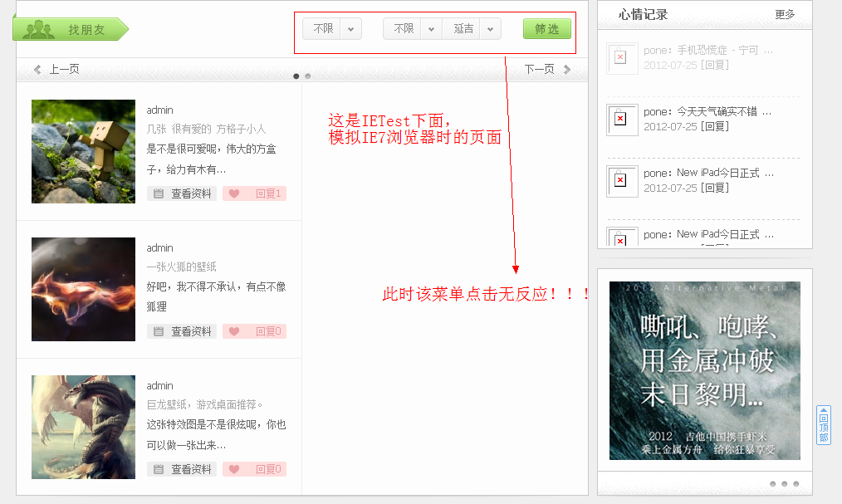Go to previous page via 上一页

(64, 69)
